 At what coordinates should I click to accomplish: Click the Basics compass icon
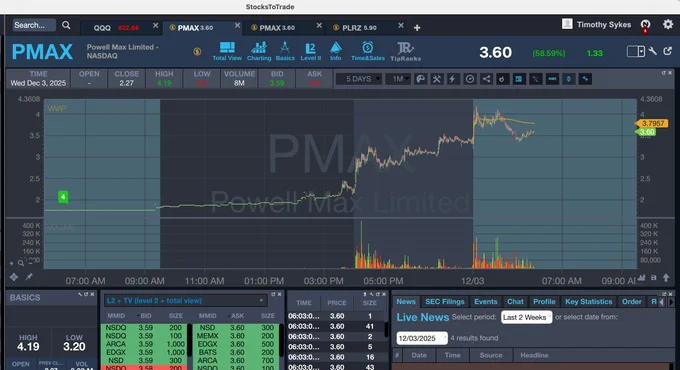285,51
